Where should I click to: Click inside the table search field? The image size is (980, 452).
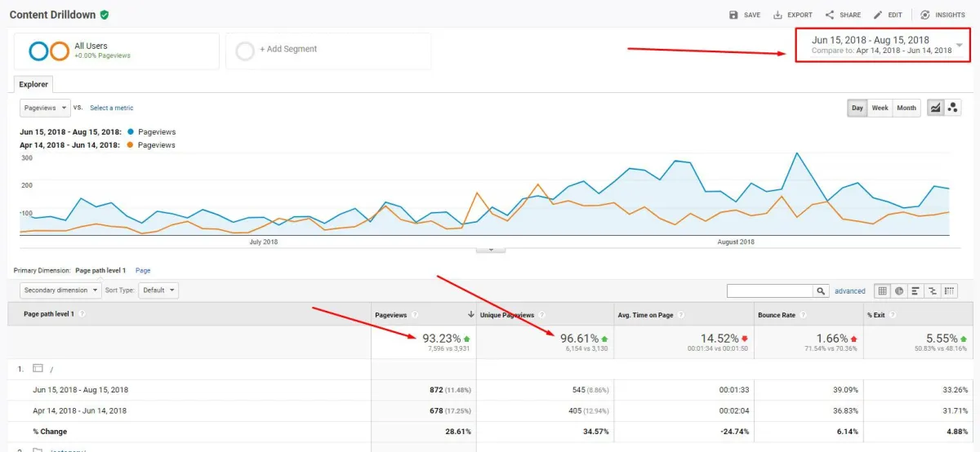point(770,291)
